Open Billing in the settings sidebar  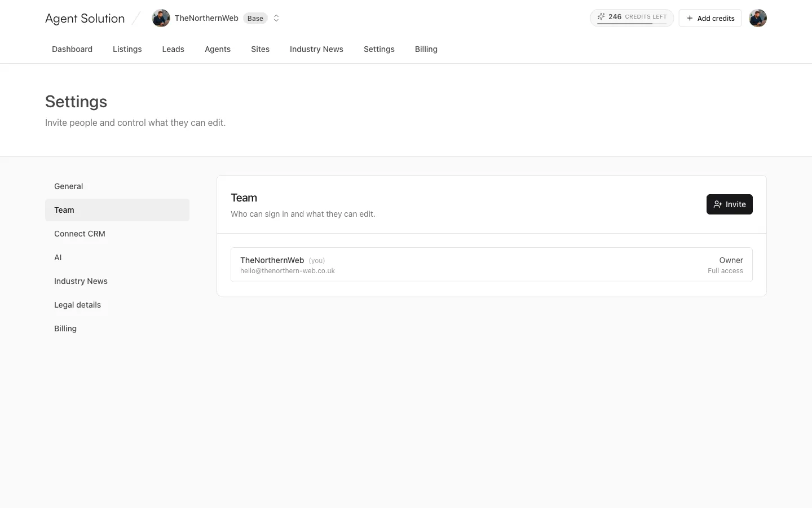117,329
